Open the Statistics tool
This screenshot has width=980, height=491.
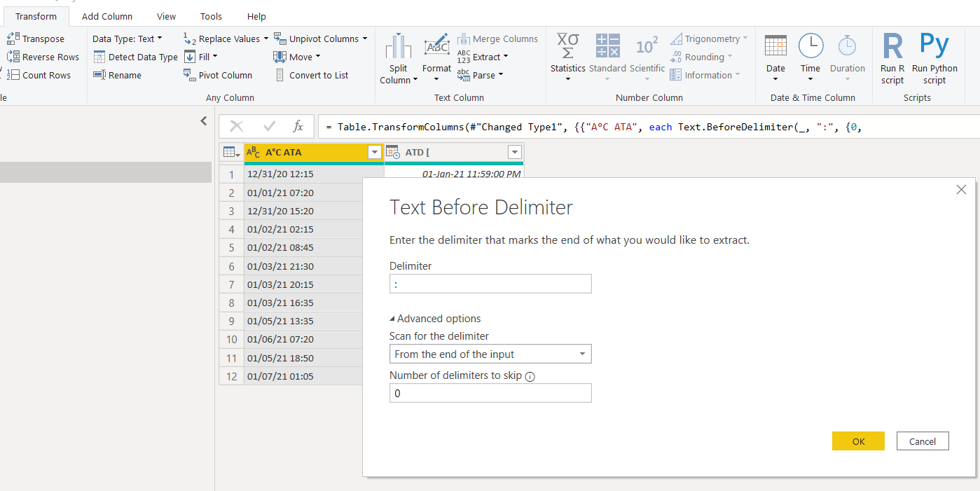coord(567,57)
